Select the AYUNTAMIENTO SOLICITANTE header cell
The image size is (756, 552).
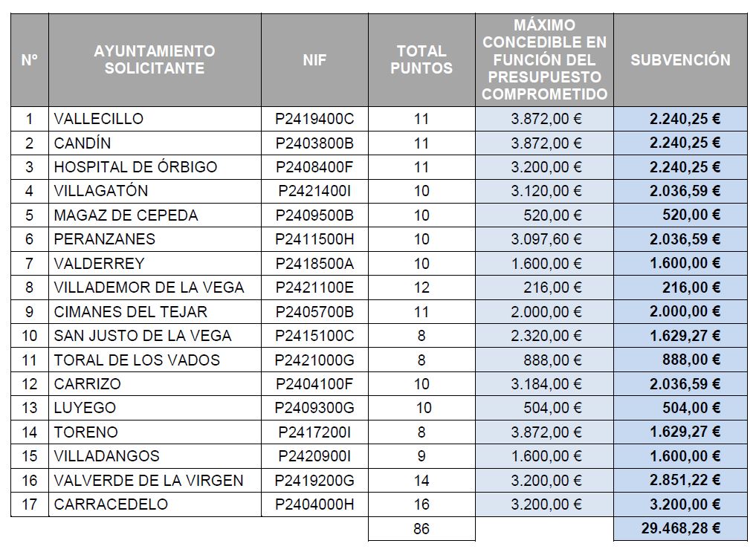tap(155, 59)
